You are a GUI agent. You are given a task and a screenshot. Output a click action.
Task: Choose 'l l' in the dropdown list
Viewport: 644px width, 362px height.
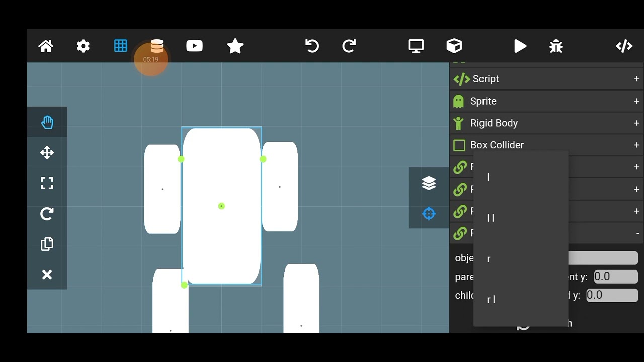tap(521, 218)
